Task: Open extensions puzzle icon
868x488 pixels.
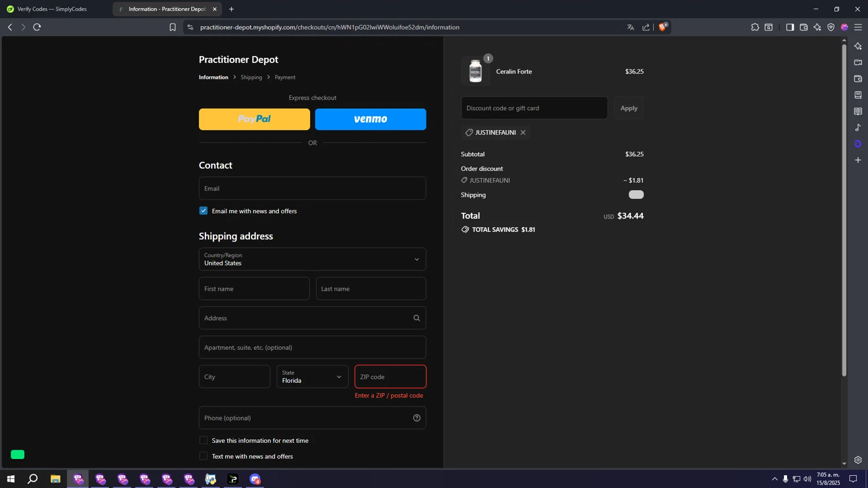Action: click(x=755, y=27)
